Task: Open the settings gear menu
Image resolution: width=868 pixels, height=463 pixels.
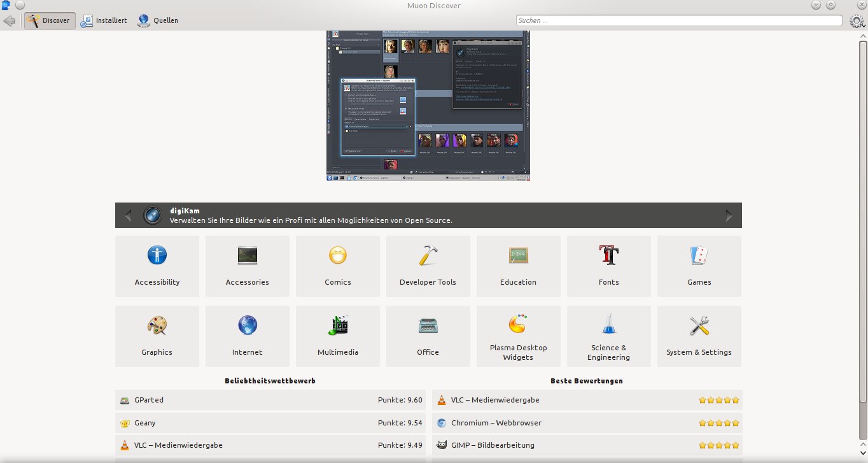Action: click(857, 20)
